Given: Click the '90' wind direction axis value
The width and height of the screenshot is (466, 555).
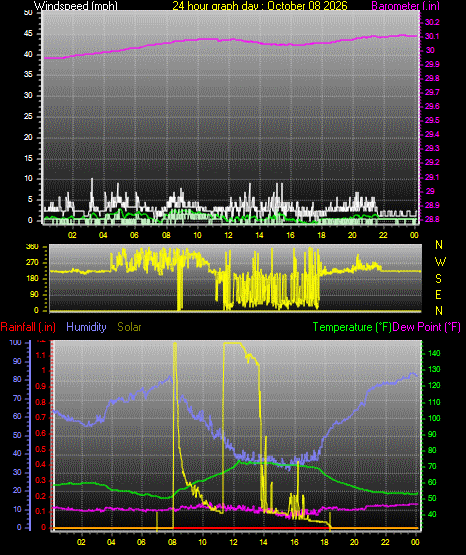Looking at the screenshot, I should click(x=34, y=294).
